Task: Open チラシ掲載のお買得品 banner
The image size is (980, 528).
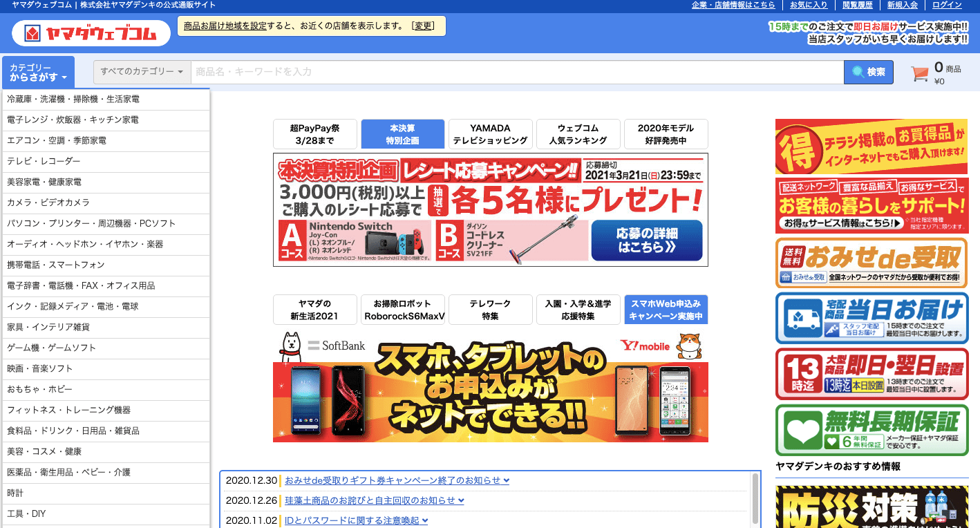Action: click(x=871, y=147)
